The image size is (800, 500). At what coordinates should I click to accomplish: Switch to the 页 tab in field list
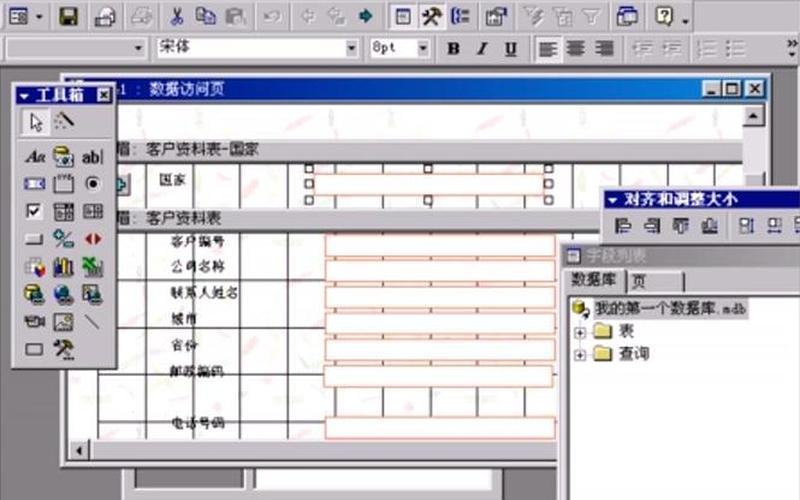(x=654, y=281)
